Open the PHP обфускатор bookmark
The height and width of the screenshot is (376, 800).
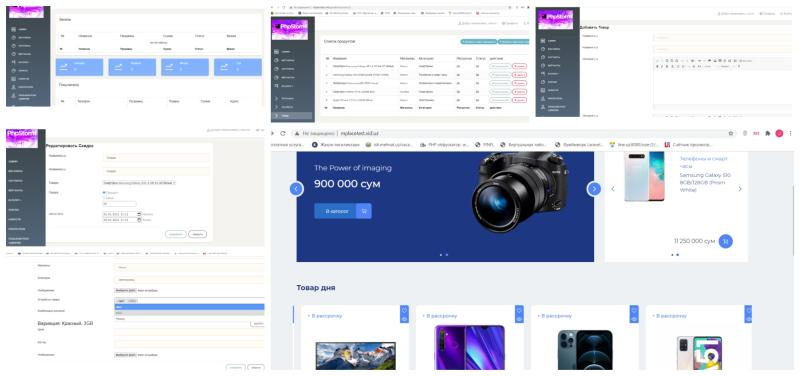point(444,145)
